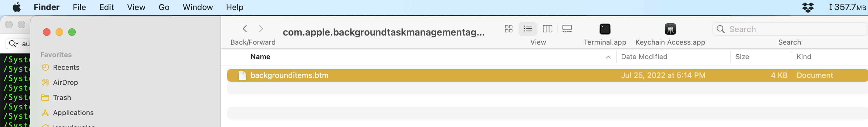Open the Apple menu

point(16,7)
